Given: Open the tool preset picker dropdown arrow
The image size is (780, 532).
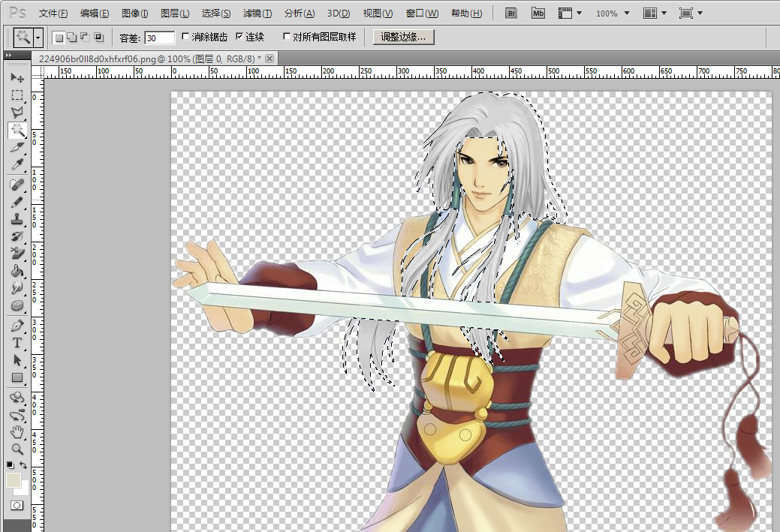Looking at the screenshot, I should [x=38, y=38].
